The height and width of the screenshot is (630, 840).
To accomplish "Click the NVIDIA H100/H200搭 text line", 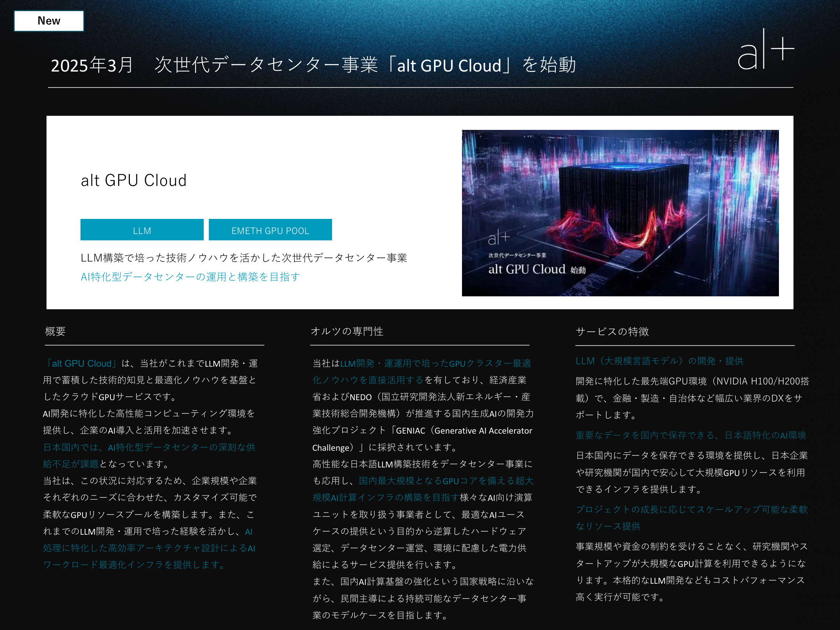I will point(692,381).
